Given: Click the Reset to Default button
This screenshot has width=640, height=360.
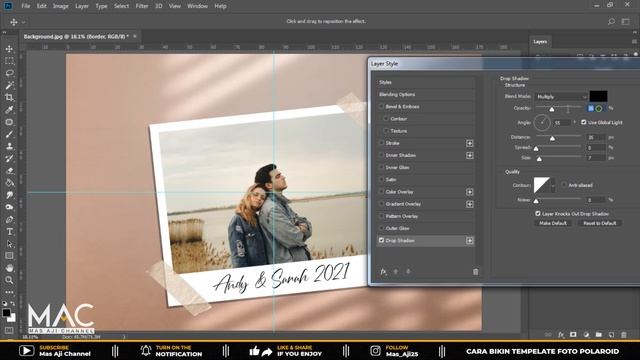Looking at the screenshot, I should [600, 223].
